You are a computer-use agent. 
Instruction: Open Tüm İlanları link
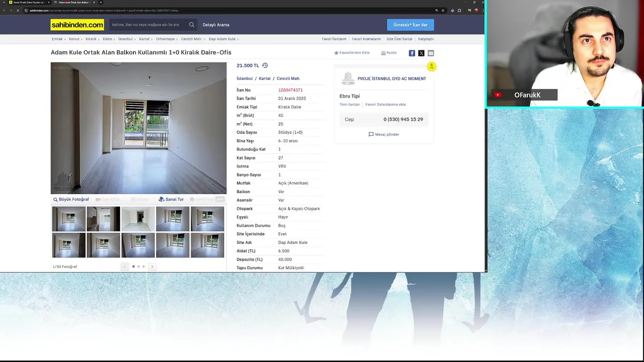pyautogui.click(x=350, y=105)
